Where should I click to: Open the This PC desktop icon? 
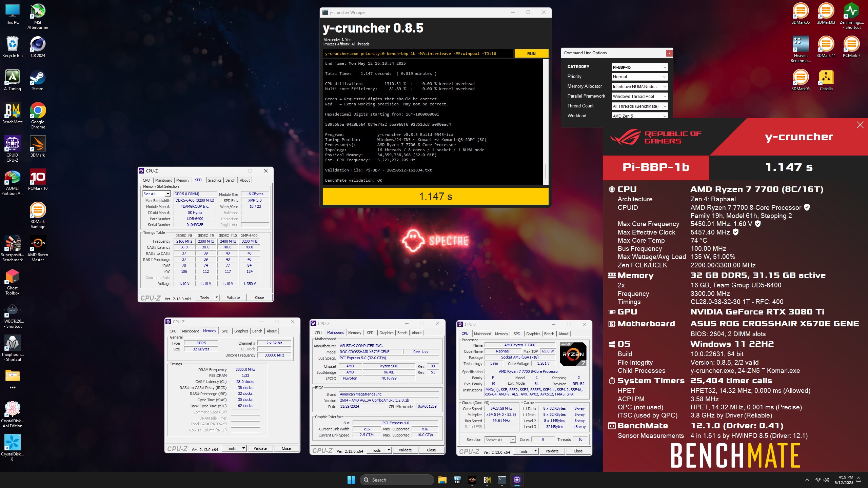coord(12,14)
